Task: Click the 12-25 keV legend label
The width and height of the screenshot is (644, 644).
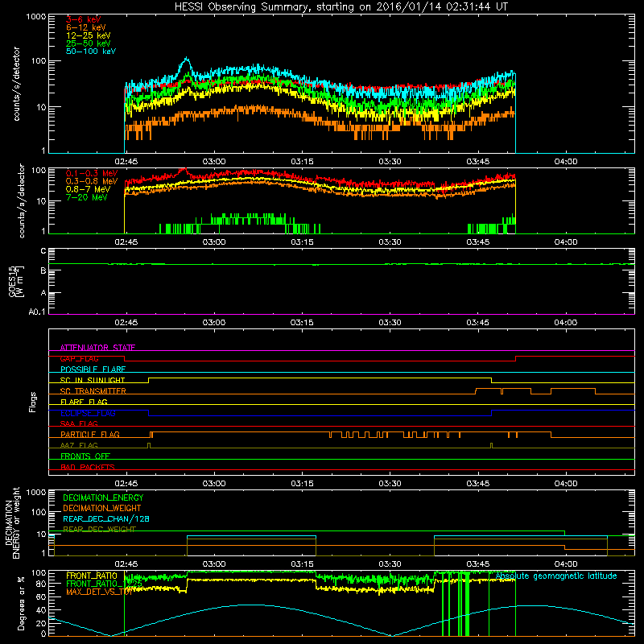Action: click(89, 35)
